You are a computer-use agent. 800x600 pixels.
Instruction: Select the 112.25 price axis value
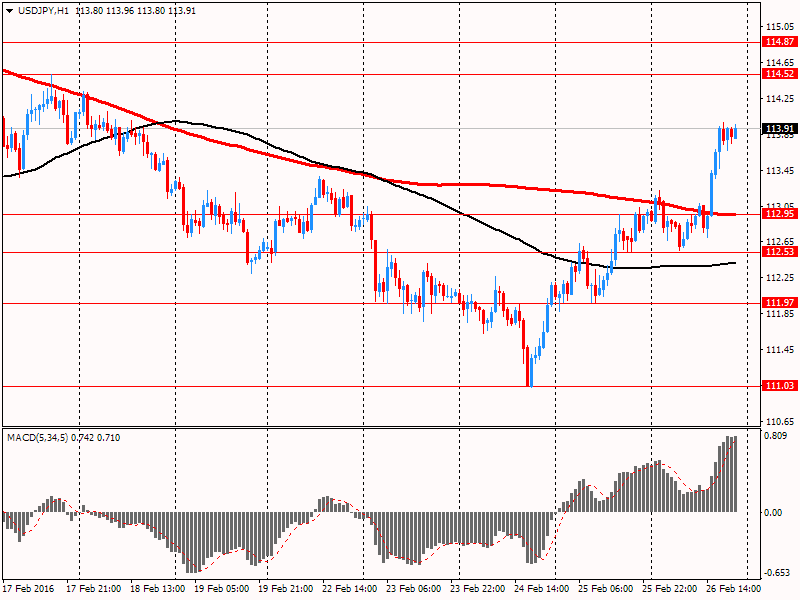point(780,278)
